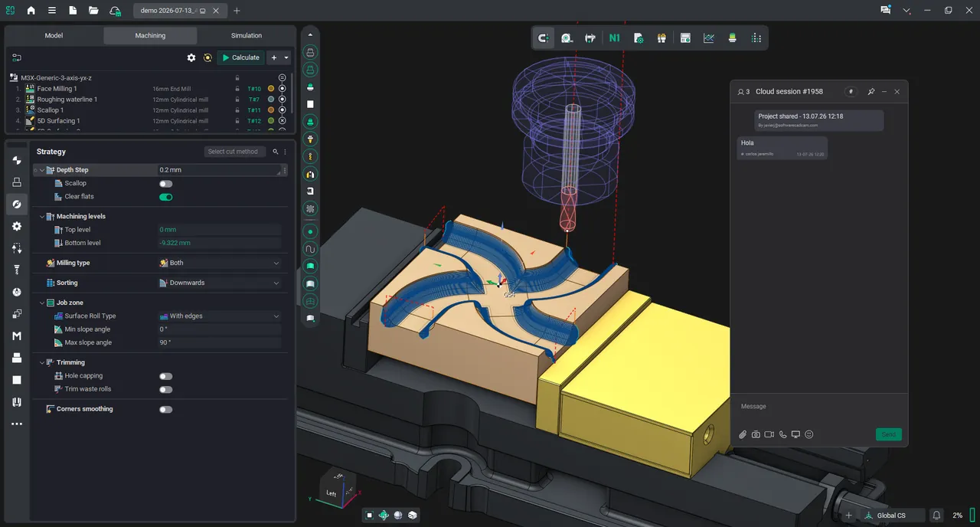Open the notifications bell
Viewport: 980px width, 527px height.
(936, 516)
